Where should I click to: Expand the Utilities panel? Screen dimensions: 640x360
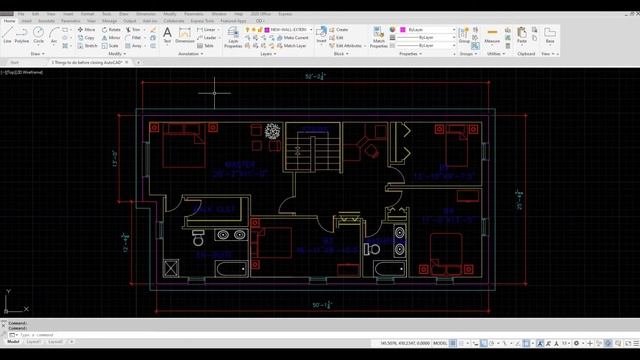click(496, 54)
